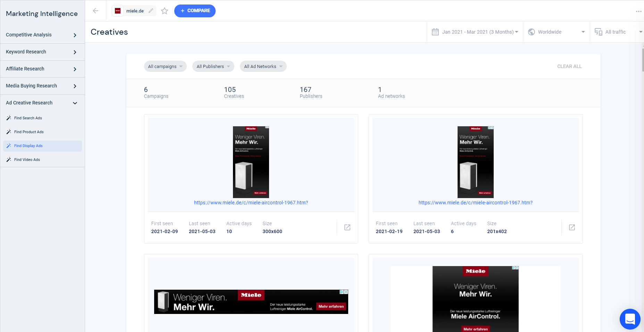Click the Creatives page title
Viewport: 644px width, 332px height.
[109, 32]
